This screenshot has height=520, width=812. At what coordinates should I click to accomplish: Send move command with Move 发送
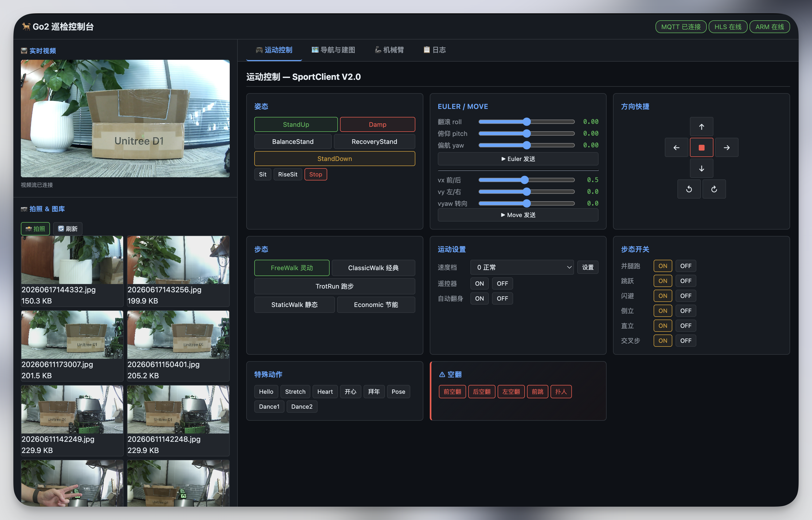tap(518, 215)
